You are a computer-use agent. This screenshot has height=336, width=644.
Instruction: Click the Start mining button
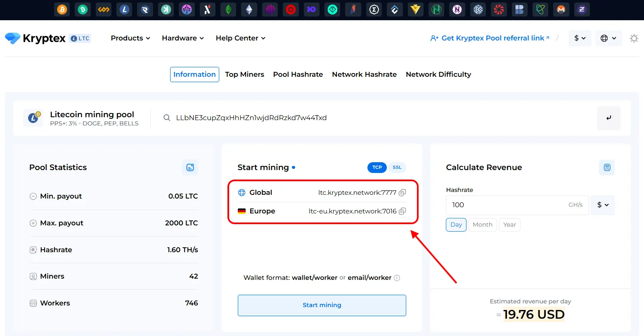[x=322, y=305]
